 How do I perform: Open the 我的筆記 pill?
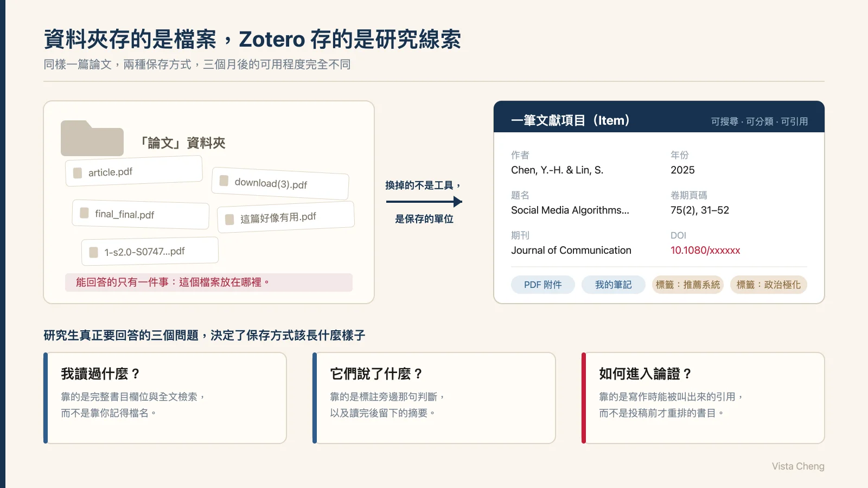(x=614, y=285)
